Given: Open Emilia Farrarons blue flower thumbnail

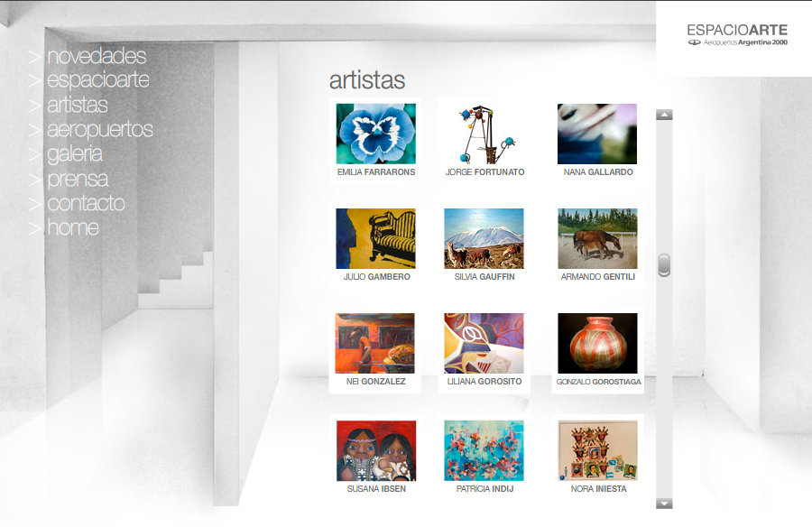Looking at the screenshot, I should [376, 134].
